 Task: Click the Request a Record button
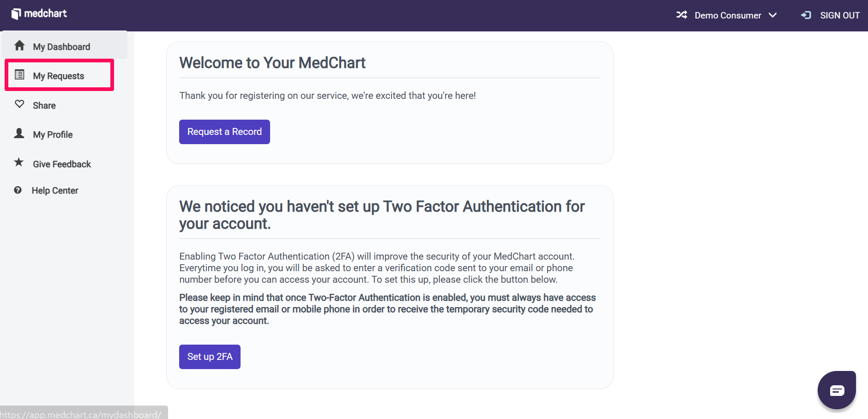224,132
